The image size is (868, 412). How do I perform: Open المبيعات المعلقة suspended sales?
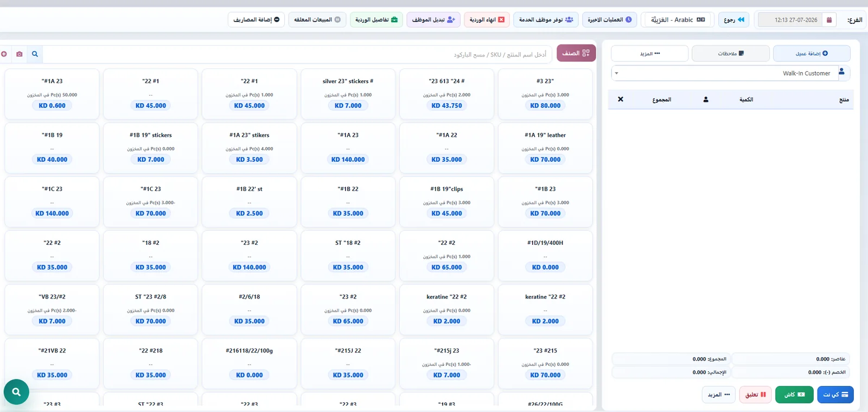pyautogui.click(x=317, y=20)
